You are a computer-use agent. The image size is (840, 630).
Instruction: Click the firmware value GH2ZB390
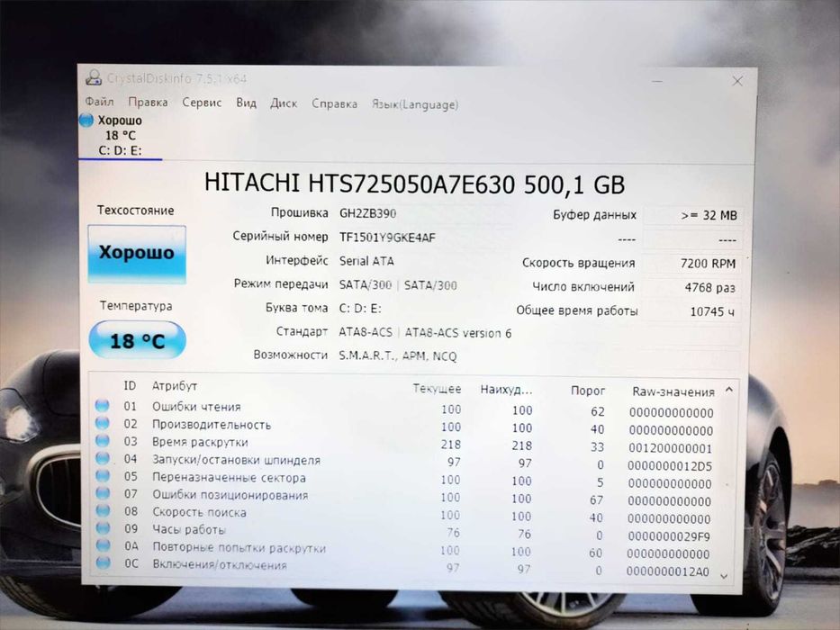pos(368,213)
